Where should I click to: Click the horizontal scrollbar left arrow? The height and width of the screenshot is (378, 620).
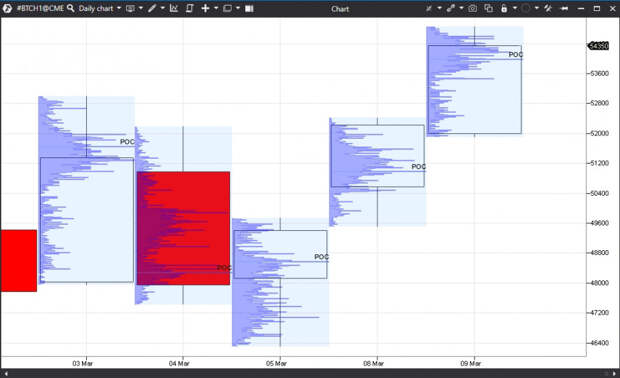coord(6,373)
